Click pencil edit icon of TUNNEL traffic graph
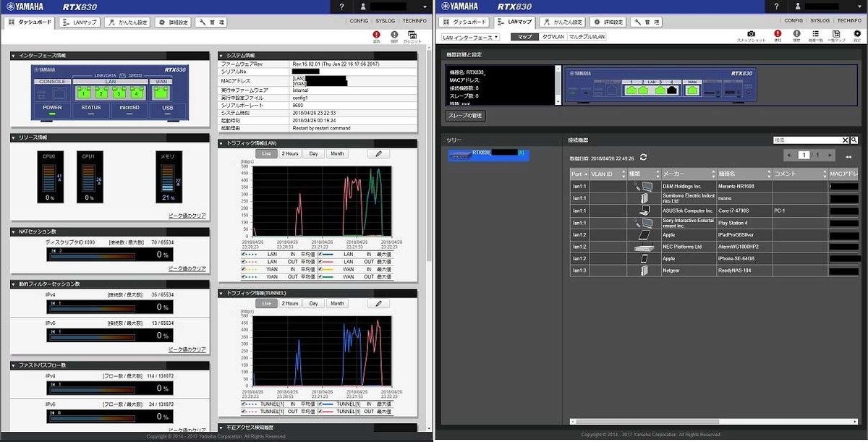This screenshot has height=442, width=868. [378, 303]
